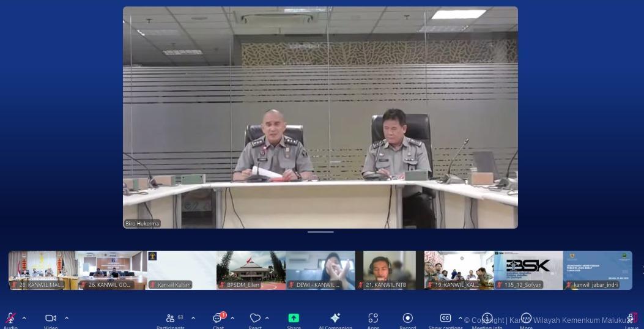Viewport: 644px width, 329px height.
Task: Open the Participants panel
Action: [171, 319]
